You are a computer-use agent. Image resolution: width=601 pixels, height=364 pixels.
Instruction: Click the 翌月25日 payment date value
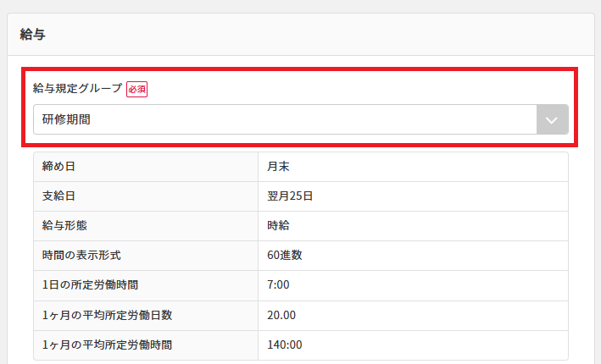pyautogui.click(x=290, y=196)
